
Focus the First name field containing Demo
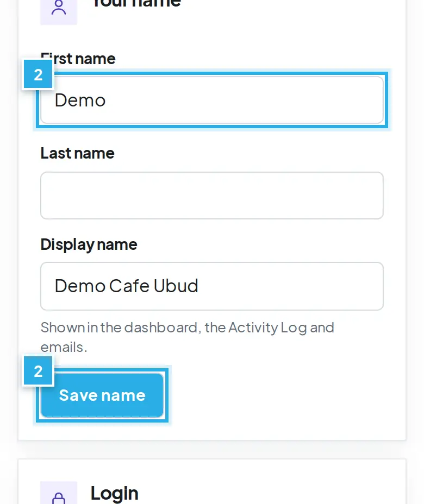tap(212, 100)
